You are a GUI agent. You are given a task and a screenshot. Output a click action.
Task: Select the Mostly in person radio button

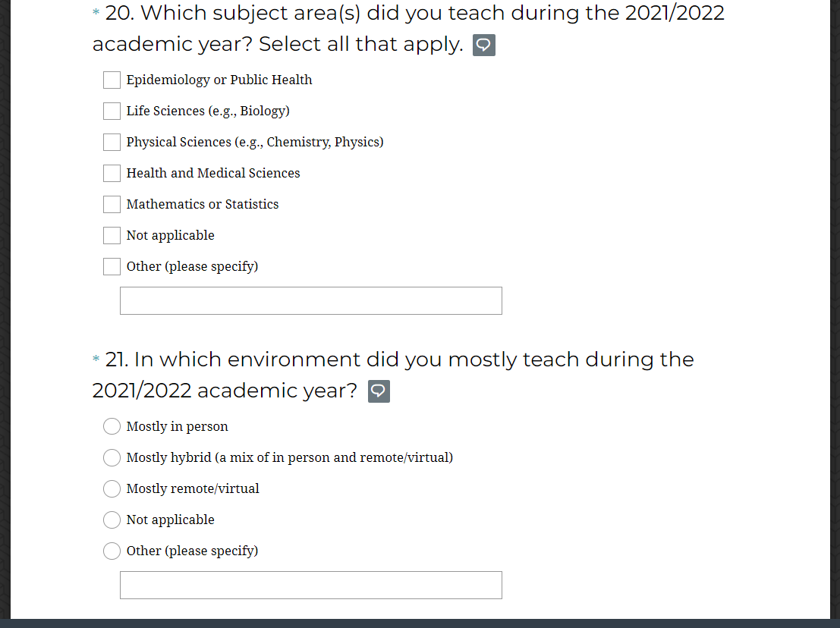point(112,426)
